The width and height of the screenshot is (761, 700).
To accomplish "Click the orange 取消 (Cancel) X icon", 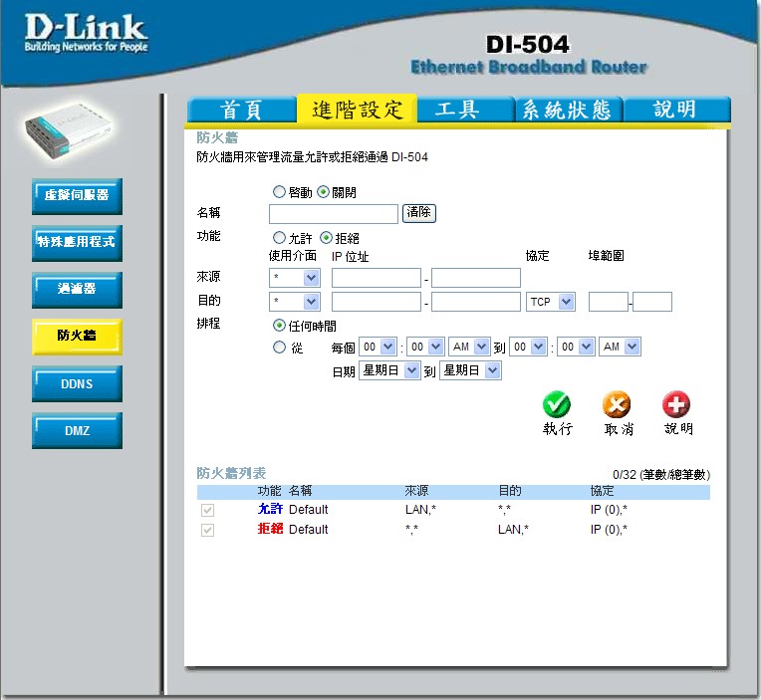I will pyautogui.click(x=617, y=405).
